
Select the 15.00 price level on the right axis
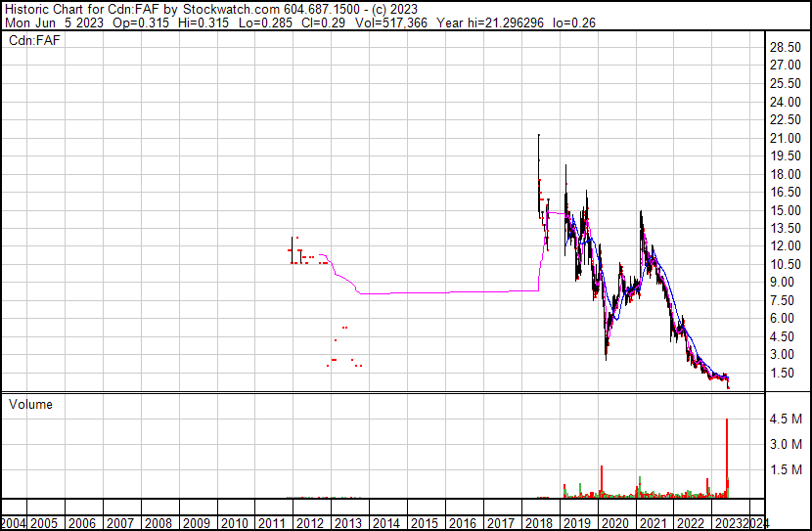(785, 210)
